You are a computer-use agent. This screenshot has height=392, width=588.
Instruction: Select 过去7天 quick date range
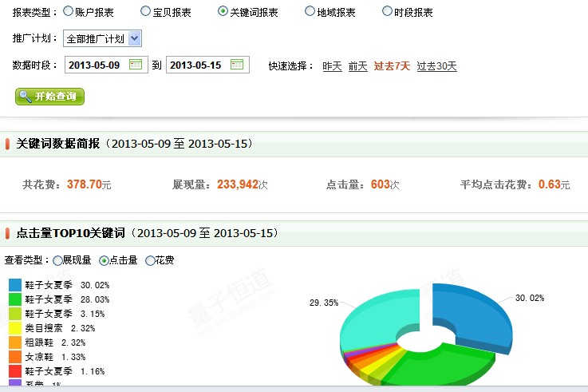pyautogui.click(x=392, y=66)
